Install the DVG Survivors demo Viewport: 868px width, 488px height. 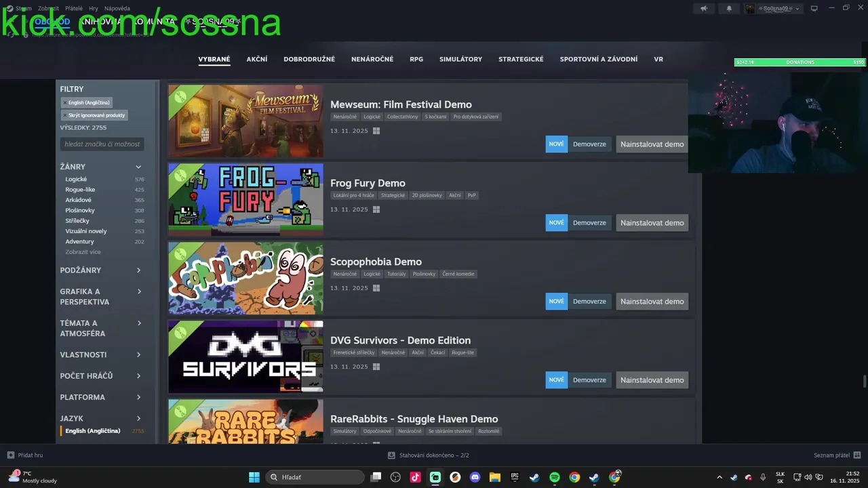pyautogui.click(x=652, y=380)
